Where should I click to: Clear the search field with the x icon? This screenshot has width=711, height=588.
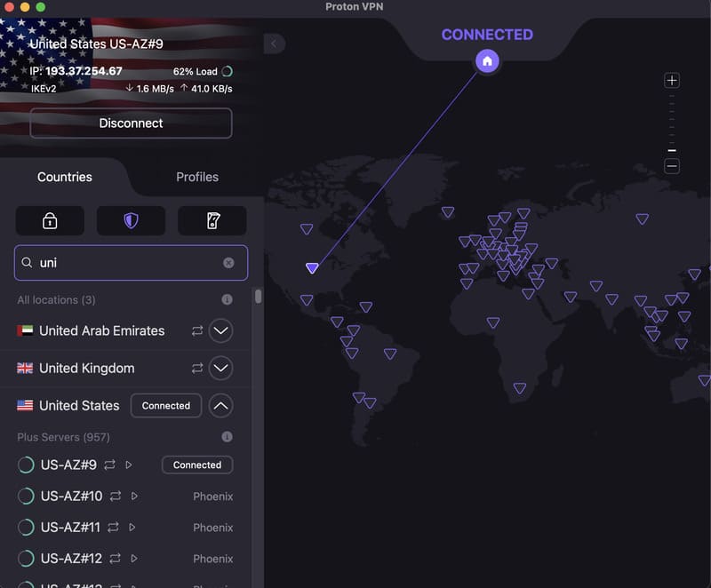click(229, 263)
